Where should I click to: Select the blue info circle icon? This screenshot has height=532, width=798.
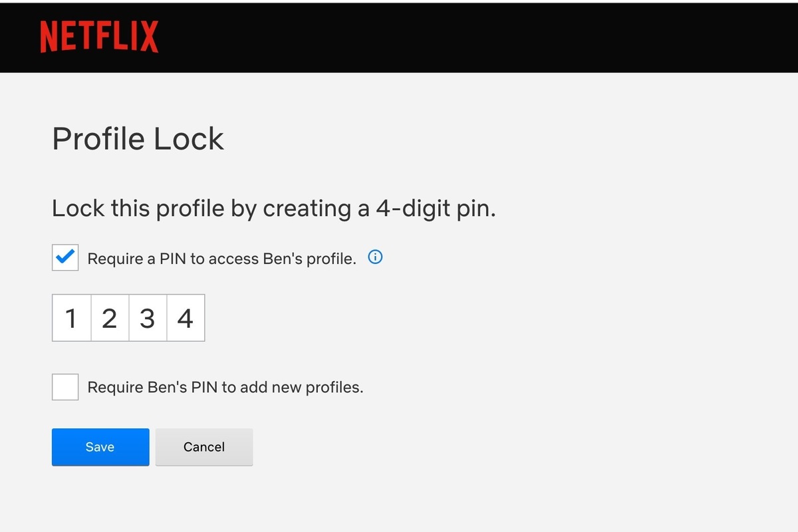374,257
